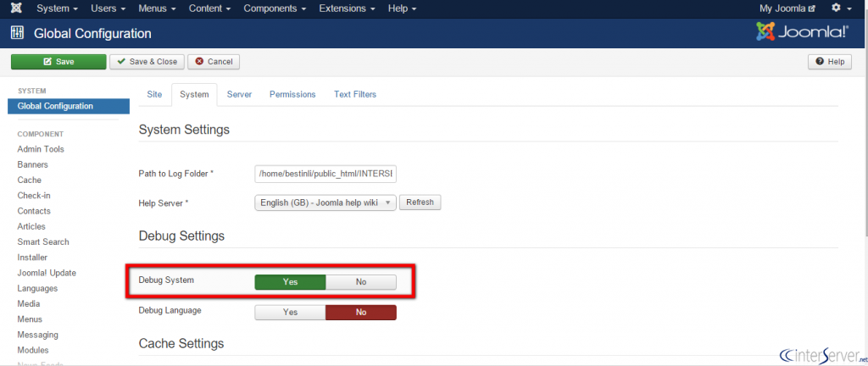Viewport: 868px width, 366px height.
Task: Open Admin Tools component settings
Action: [x=41, y=149]
